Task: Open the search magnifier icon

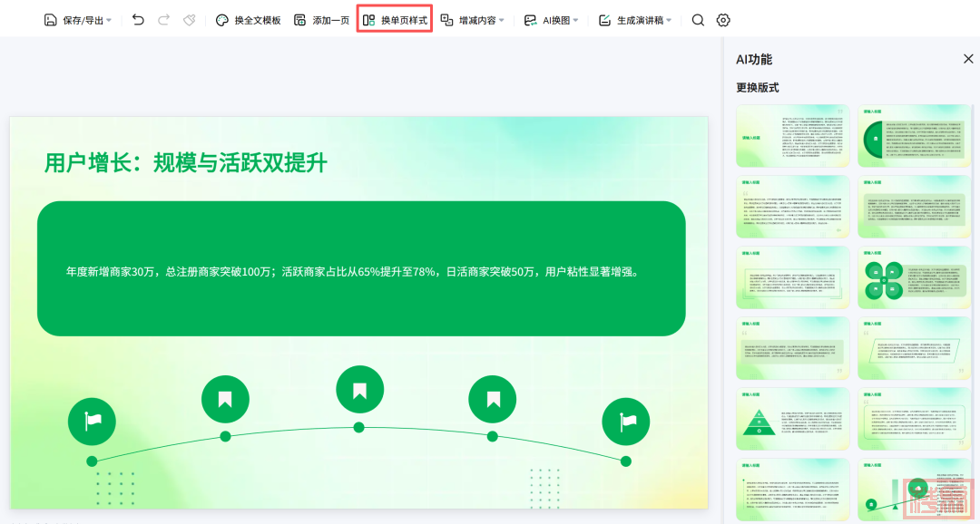Action: (698, 20)
